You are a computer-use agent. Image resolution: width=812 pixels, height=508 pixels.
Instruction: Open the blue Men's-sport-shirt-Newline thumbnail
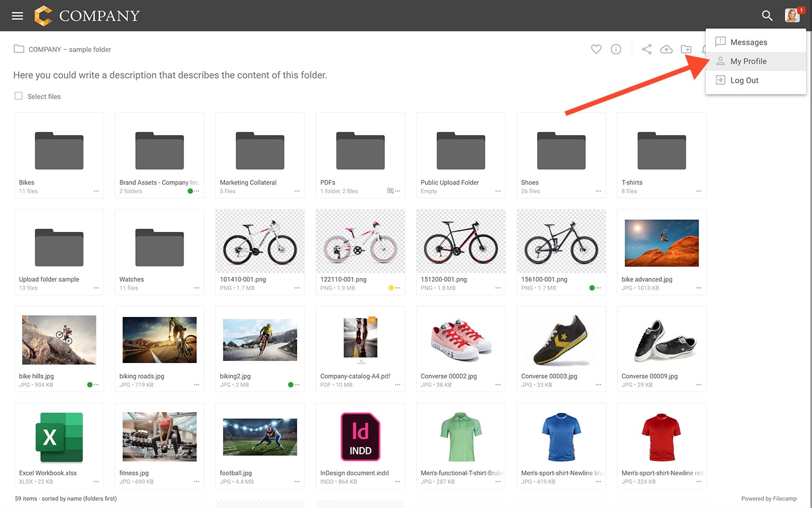coord(561,437)
